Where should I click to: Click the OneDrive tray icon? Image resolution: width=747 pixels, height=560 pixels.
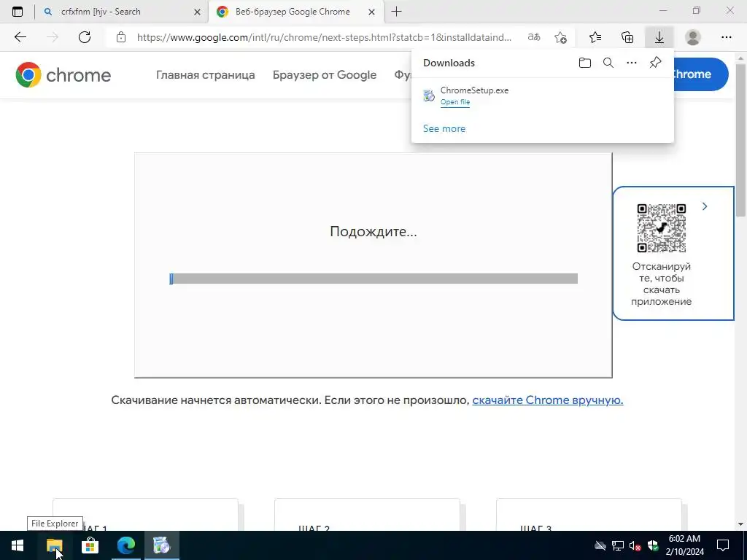coord(600,545)
